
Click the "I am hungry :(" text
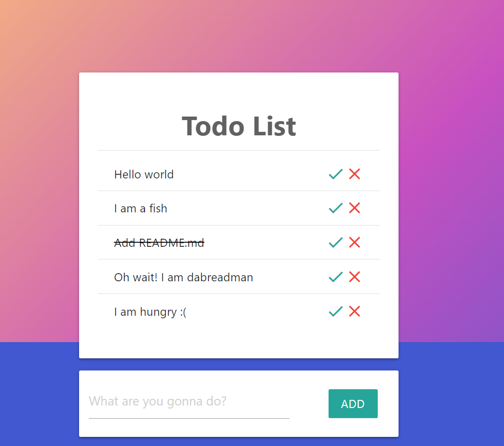coord(150,312)
